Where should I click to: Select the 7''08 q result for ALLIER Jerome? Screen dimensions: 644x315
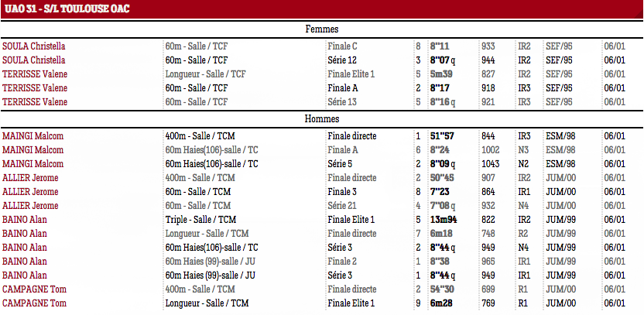(443, 206)
